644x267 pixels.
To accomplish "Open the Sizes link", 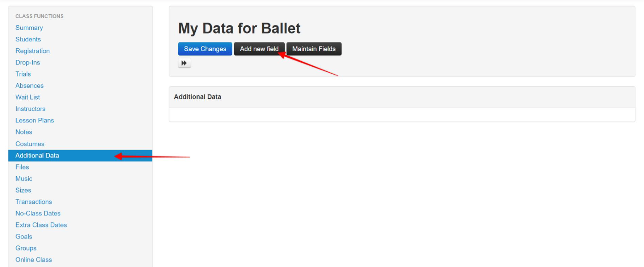I will point(23,190).
